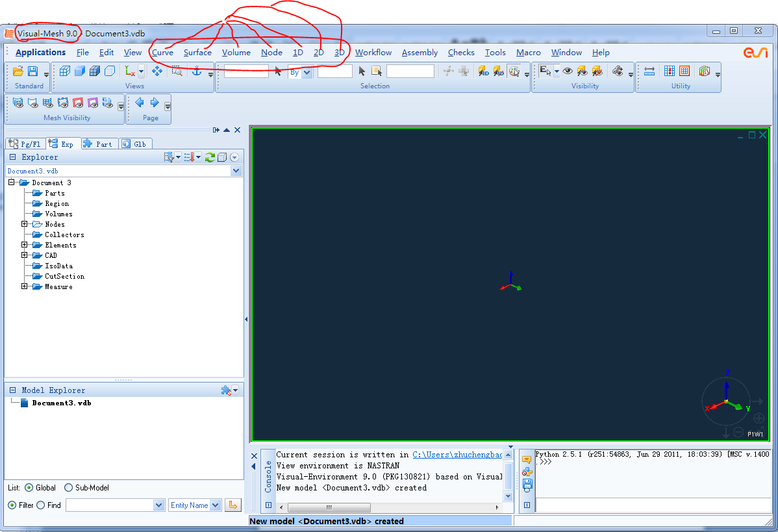Screen dimensions: 778x532
Task: Select the solid shaded view cube
Action: [79, 71]
